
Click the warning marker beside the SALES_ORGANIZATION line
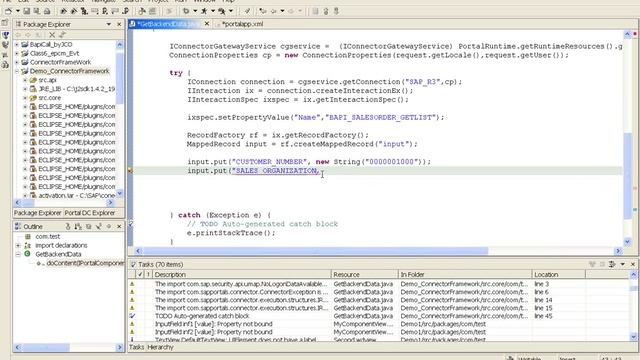point(131,171)
